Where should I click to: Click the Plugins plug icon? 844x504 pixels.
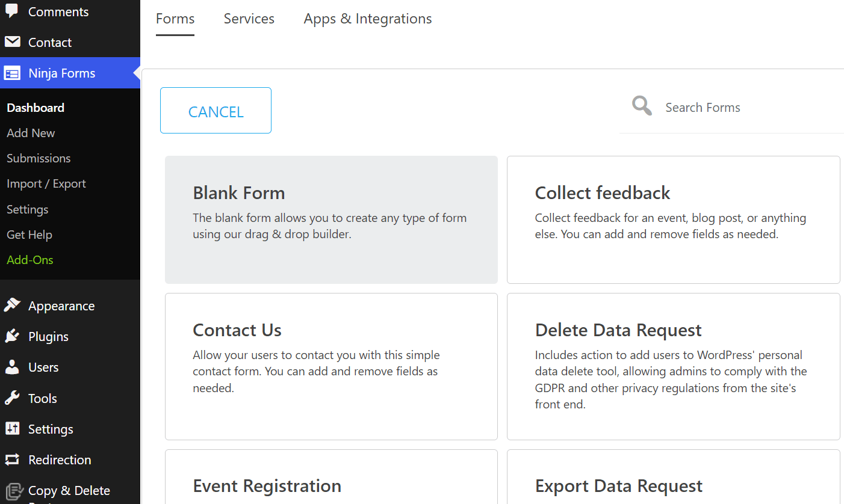click(x=12, y=336)
